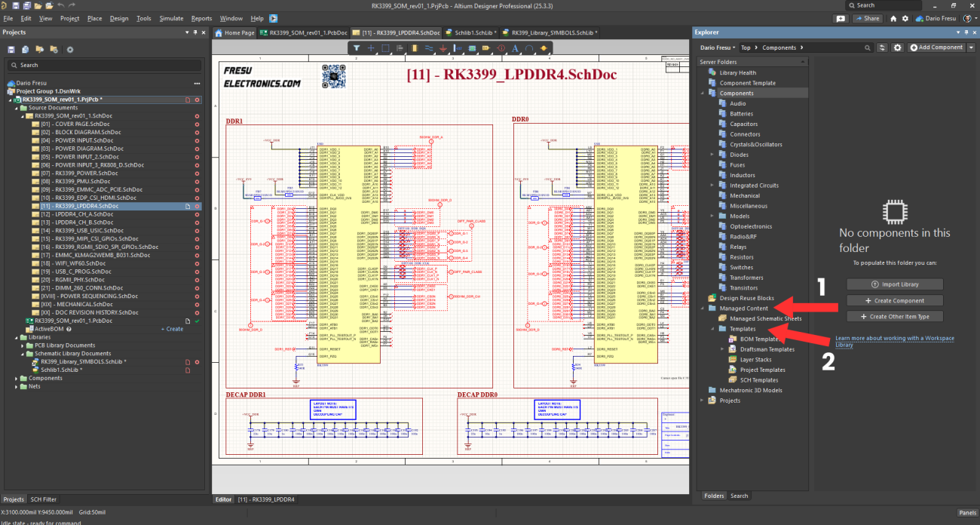Open the Simulate menu
Image resolution: width=980 pixels, height=525 pixels.
(171, 18)
